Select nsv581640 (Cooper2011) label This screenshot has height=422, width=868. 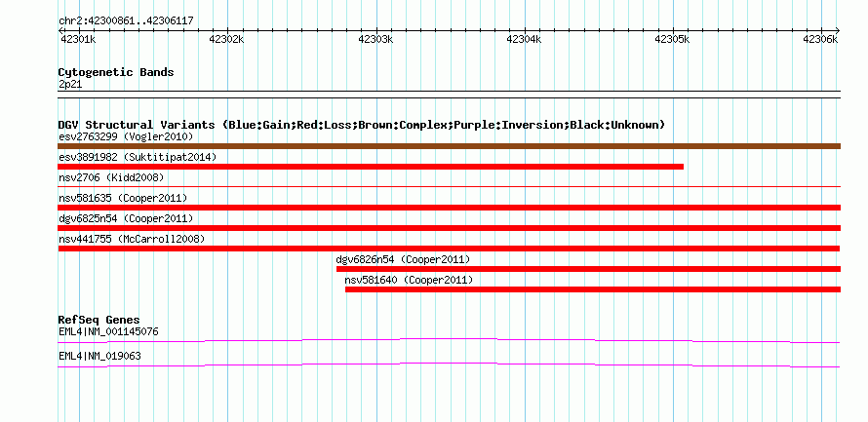(409, 280)
